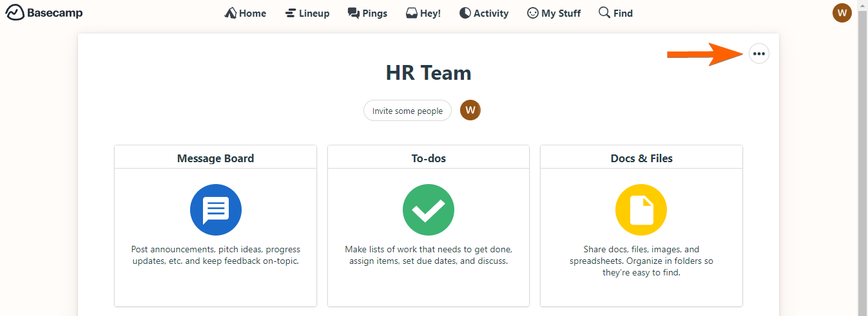
Task: Open the My Stuff menu
Action: pos(554,13)
